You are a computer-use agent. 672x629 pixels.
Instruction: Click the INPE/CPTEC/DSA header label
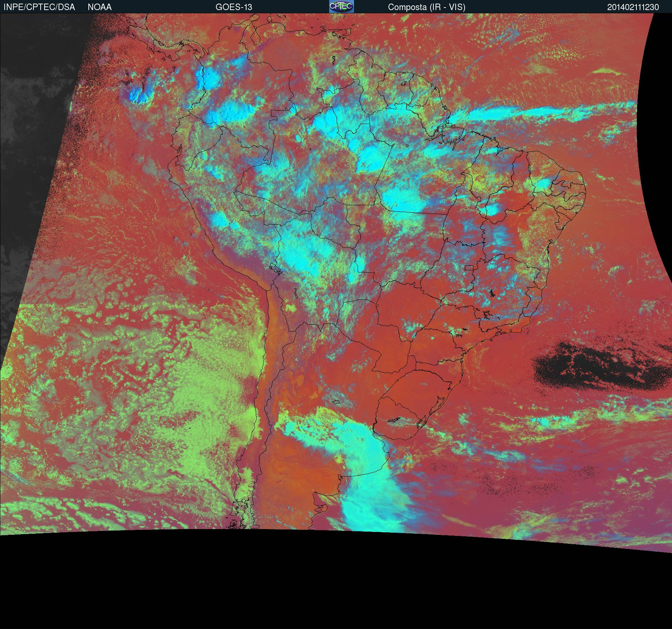[x=39, y=7]
